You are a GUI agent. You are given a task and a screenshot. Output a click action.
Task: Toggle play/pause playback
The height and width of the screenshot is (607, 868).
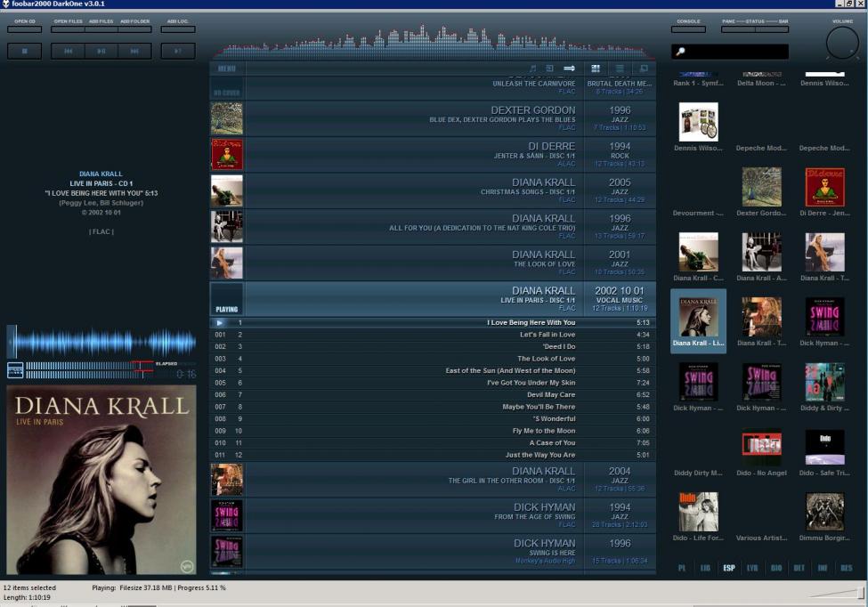(101, 51)
